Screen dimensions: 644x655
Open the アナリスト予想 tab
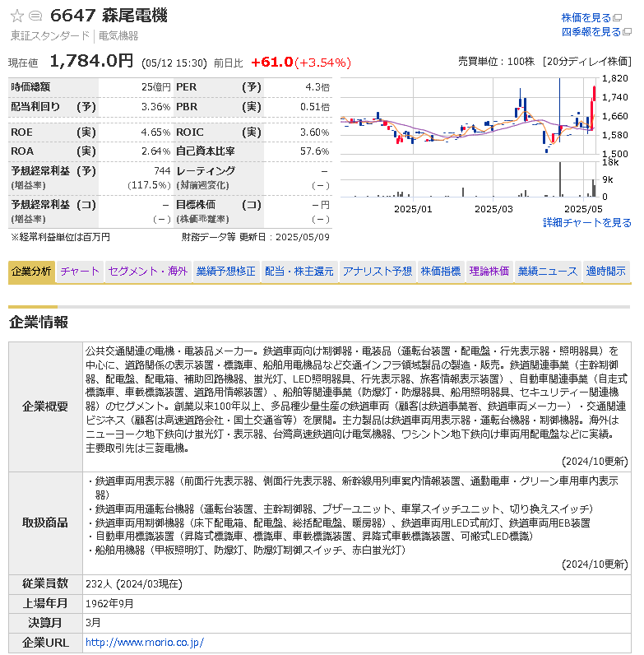(x=377, y=271)
